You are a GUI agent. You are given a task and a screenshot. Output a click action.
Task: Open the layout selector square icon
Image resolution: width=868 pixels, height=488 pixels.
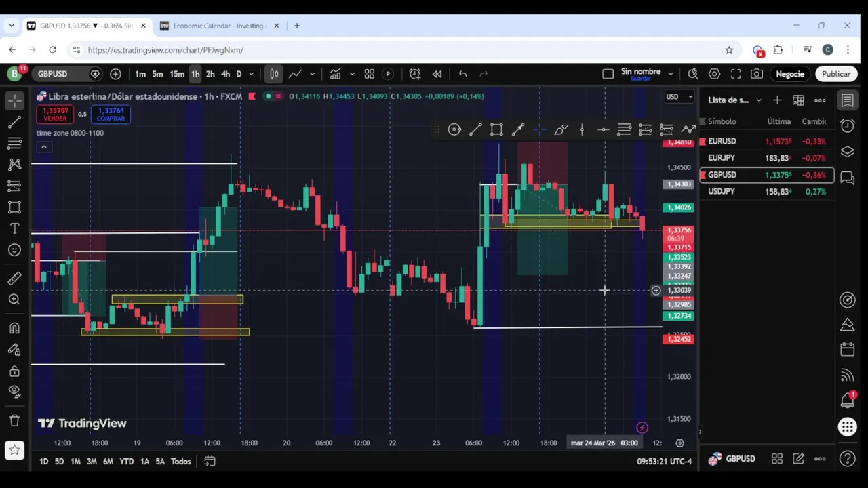click(x=608, y=74)
